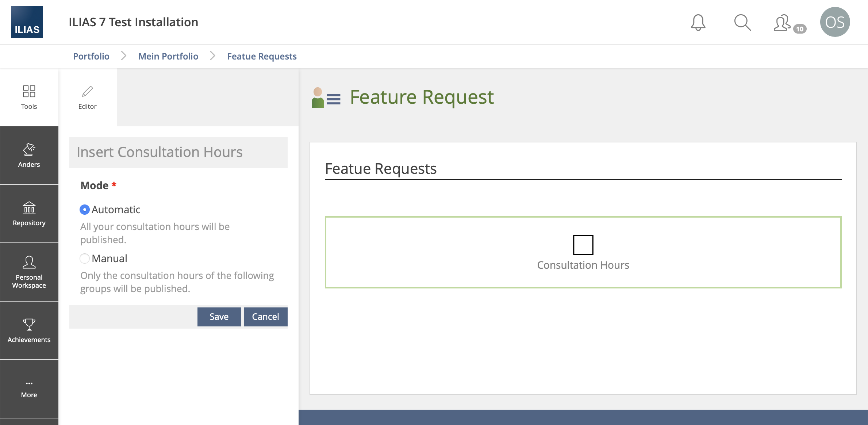This screenshot has width=868, height=425.
Task: Click the ILIAS logo
Action: tap(27, 22)
